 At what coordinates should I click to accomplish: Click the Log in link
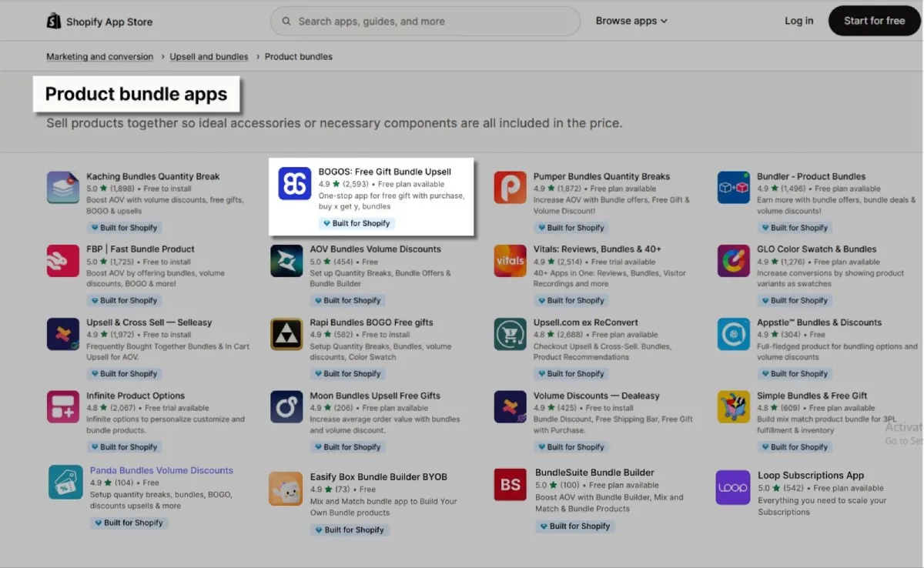tap(798, 21)
